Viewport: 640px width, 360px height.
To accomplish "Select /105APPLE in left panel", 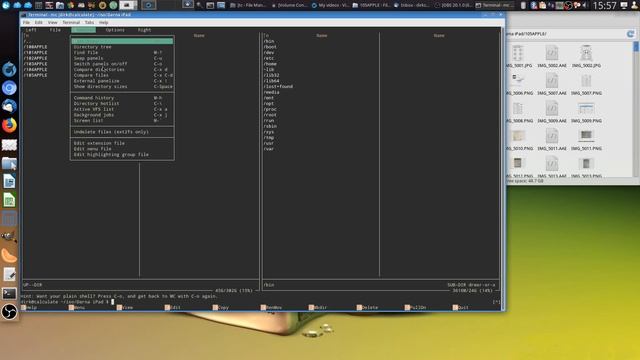I will [36, 76].
